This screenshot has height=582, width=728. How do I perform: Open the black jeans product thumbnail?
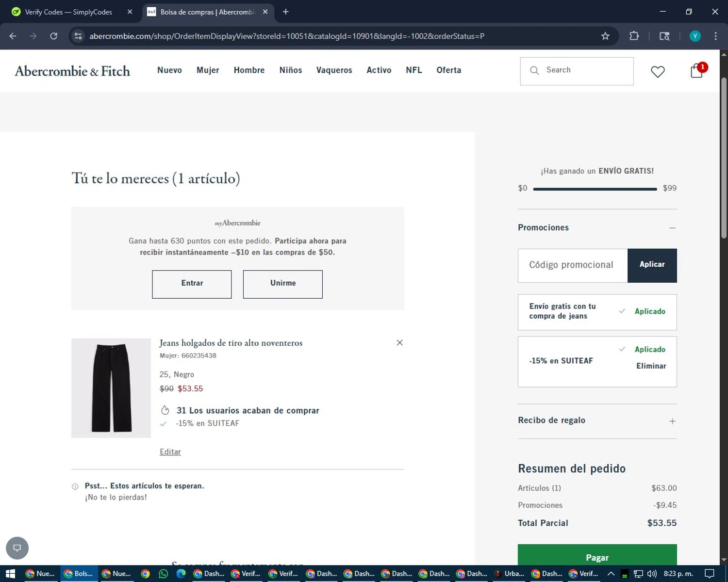point(111,388)
